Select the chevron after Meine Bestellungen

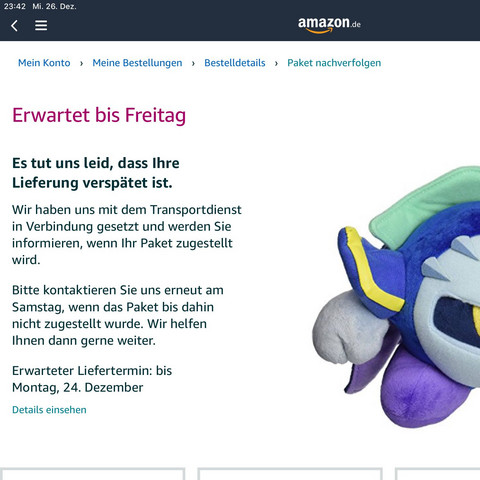pos(193,63)
